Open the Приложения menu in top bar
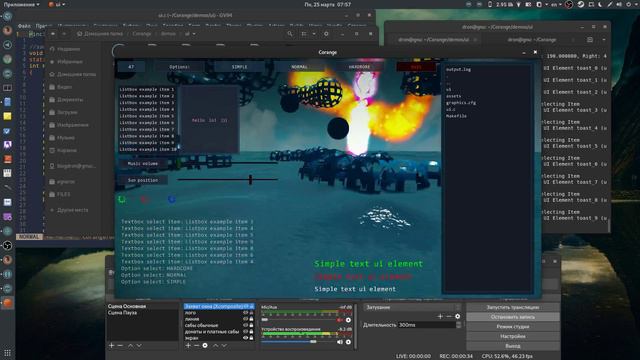The image size is (640, 360). click(x=21, y=4)
